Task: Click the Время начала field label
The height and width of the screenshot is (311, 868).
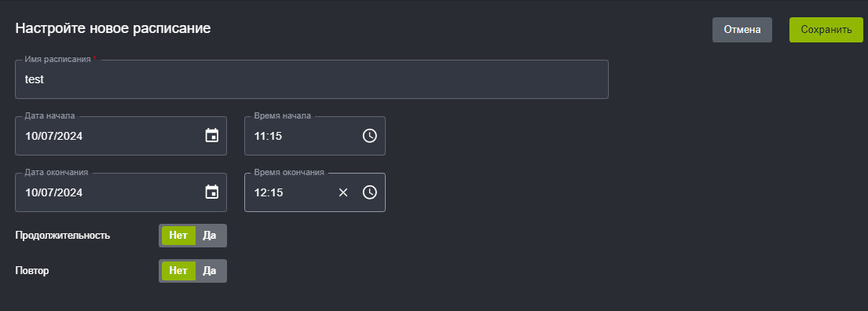Action: [x=282, y=115]
